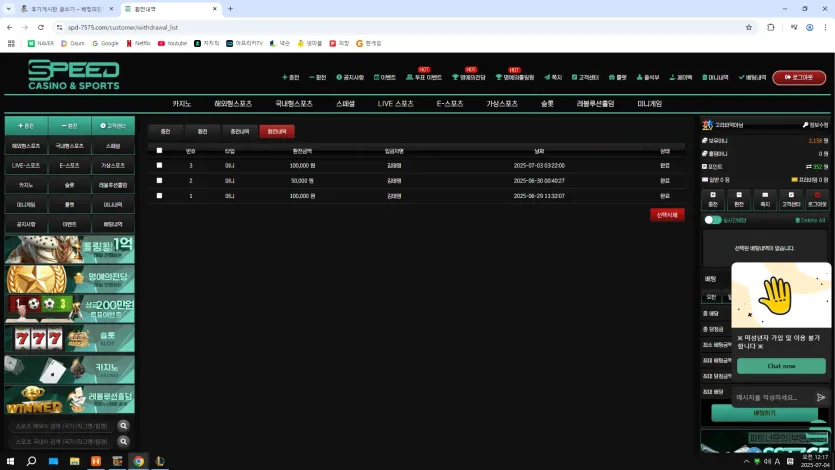
Task: Open the 슬롯 777 banner
Action: [x=69, y=339]
